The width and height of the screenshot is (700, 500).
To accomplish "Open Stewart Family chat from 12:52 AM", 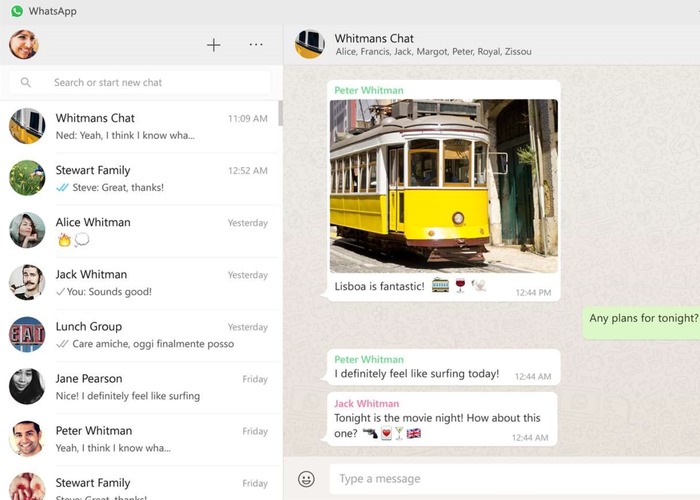I will pos(139,179).
